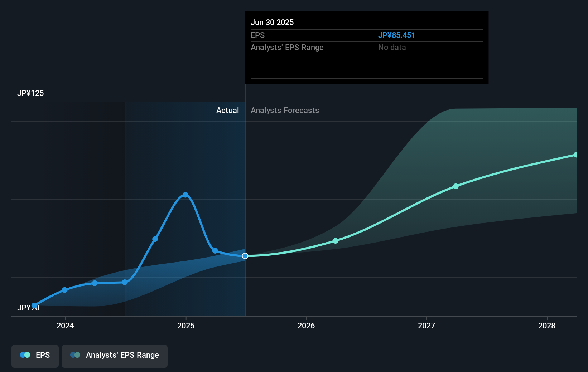Select the highlighted white data point on the chart
Screen dimensions: 588x372
pyautogui.click(x=245, y=255)
